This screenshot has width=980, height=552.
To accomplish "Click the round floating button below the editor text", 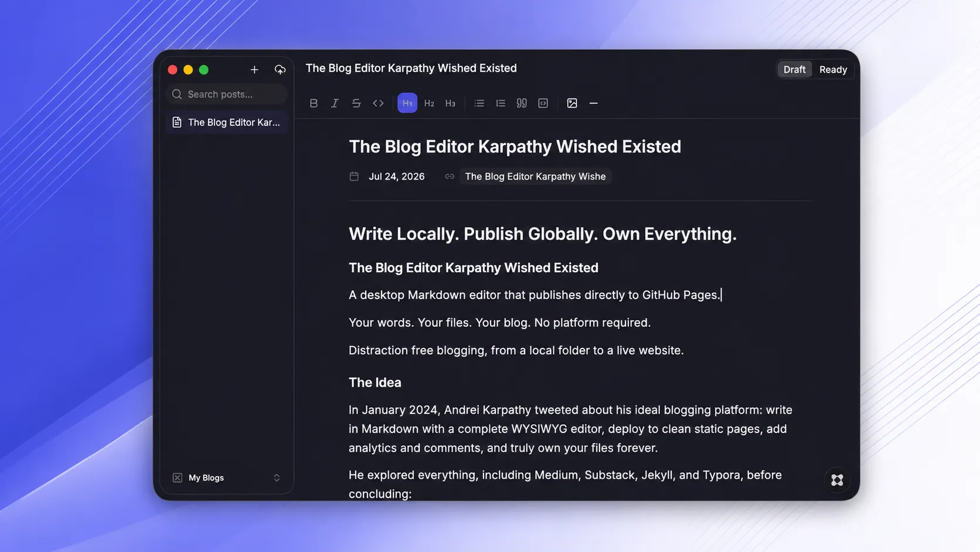I will point(837,480).
